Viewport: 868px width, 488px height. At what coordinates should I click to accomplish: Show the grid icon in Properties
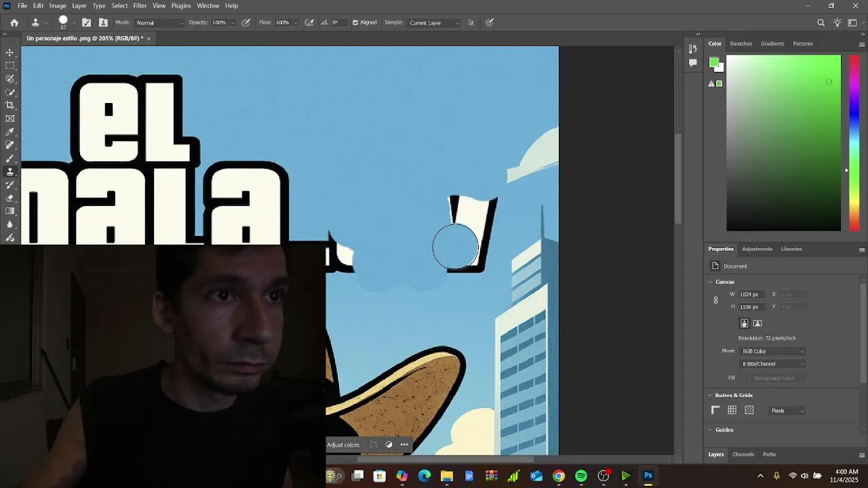[x=732, y=410]
